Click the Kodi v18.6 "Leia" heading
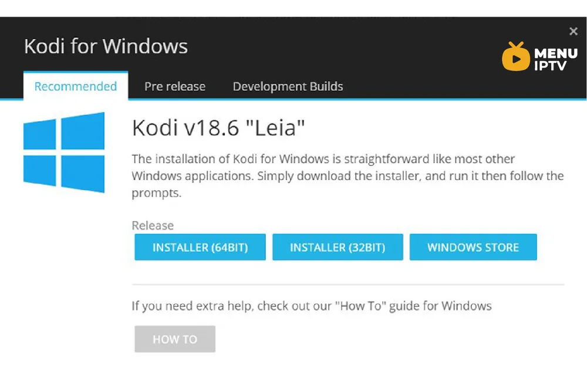 coord(218,128)
